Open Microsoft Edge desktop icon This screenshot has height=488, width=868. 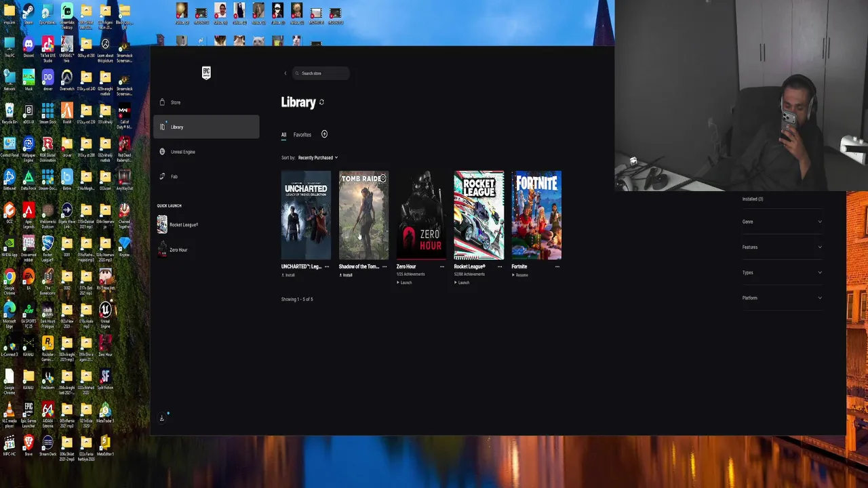coord(9,314)
